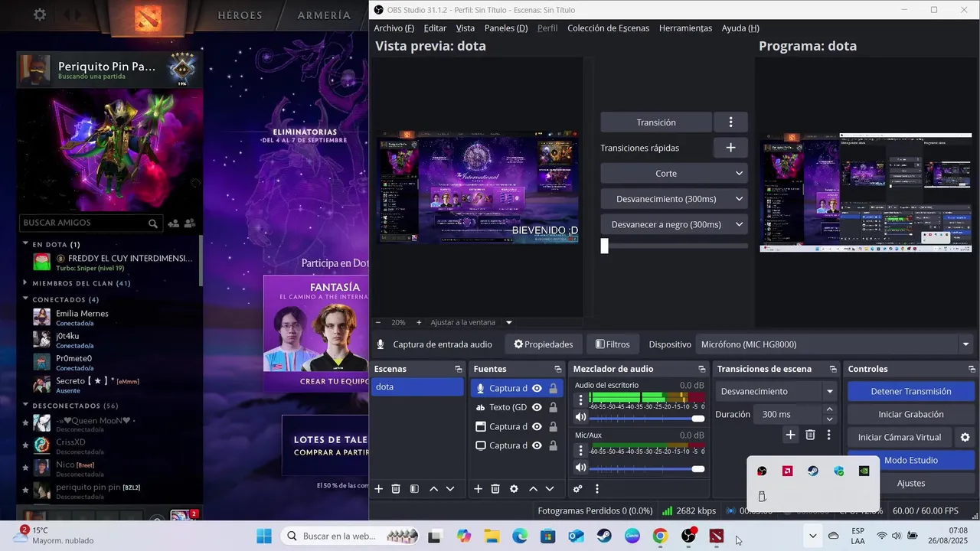Screen dimensions: 980x551
Task: Move source down in Fuentes dock
Action: point(550,489)
